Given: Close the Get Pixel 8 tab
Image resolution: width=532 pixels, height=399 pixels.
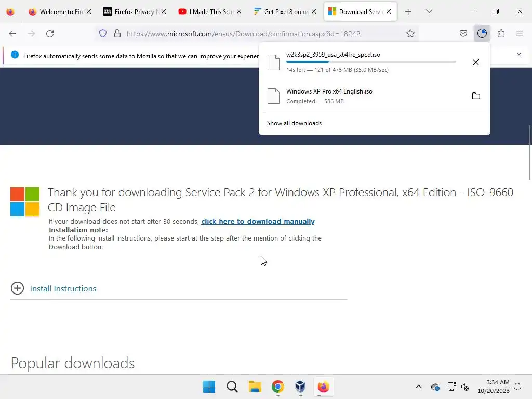Looking at the screenshot, I should [x=314, y=12].
